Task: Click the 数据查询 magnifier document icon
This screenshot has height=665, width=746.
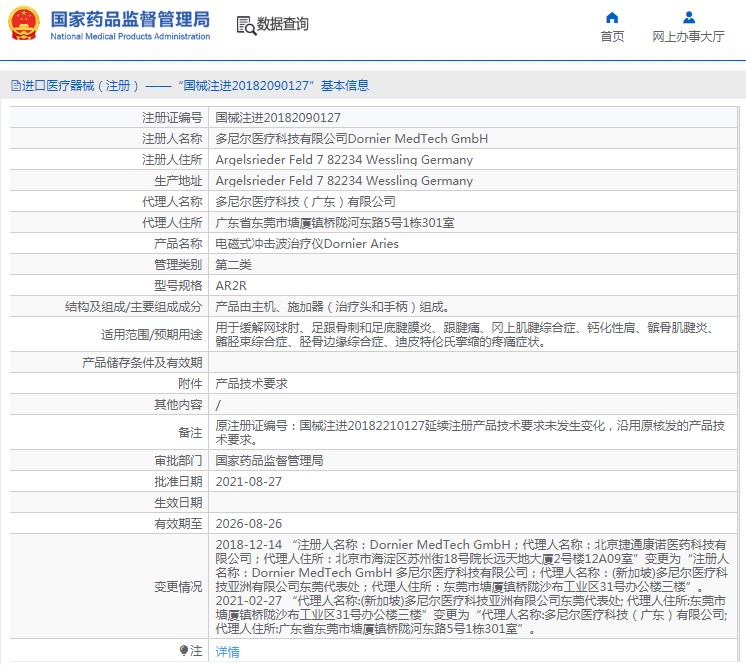Action: (x=245, y=24)
